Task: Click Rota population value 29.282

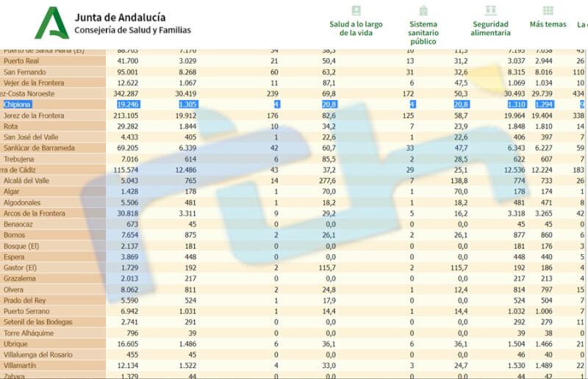Action: [127, 126]
